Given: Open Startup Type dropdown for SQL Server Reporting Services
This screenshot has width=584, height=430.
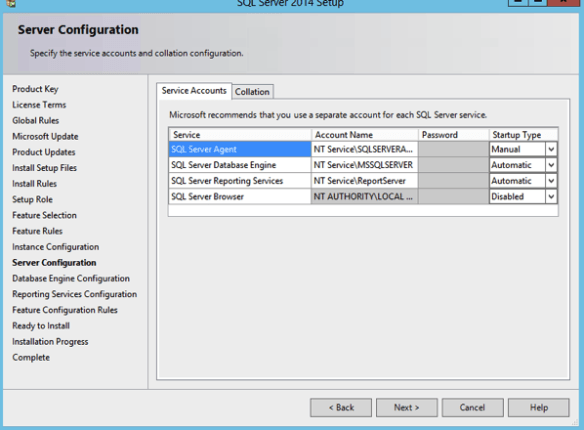Looking at the screenshot, I should tap(551, 181).
